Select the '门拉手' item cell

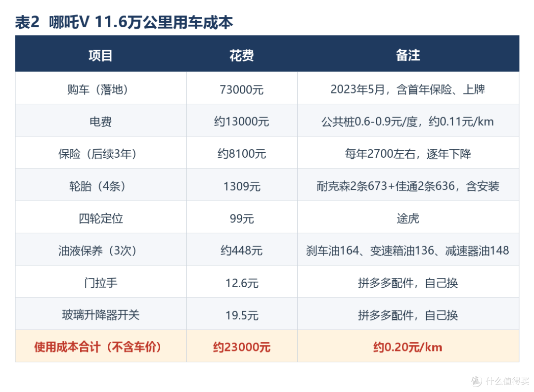click(x=101, y=282)
